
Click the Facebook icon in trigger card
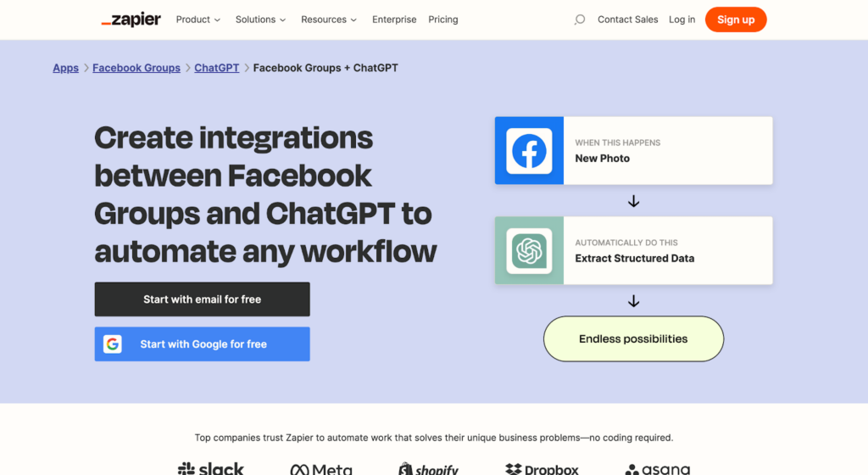click(529, 151)
